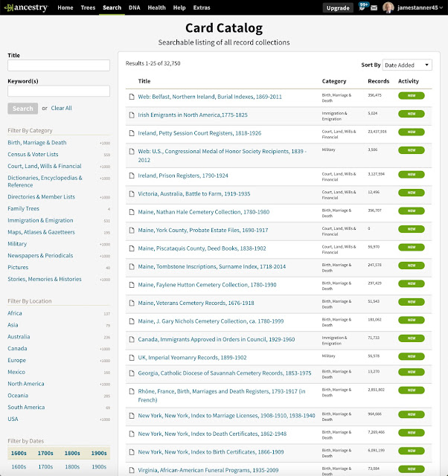Image resolution: width=448 pixels, height=476 pixels.
Task: Click the document icon for Petty Session Court Registers
Action: [x=132, y=133]
